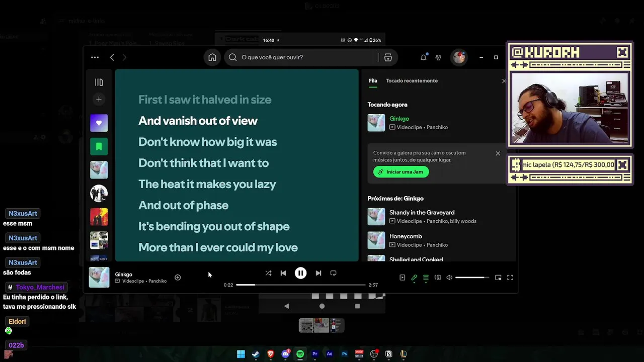Toggle the lyrics microphone icon

tap(414, 278)
